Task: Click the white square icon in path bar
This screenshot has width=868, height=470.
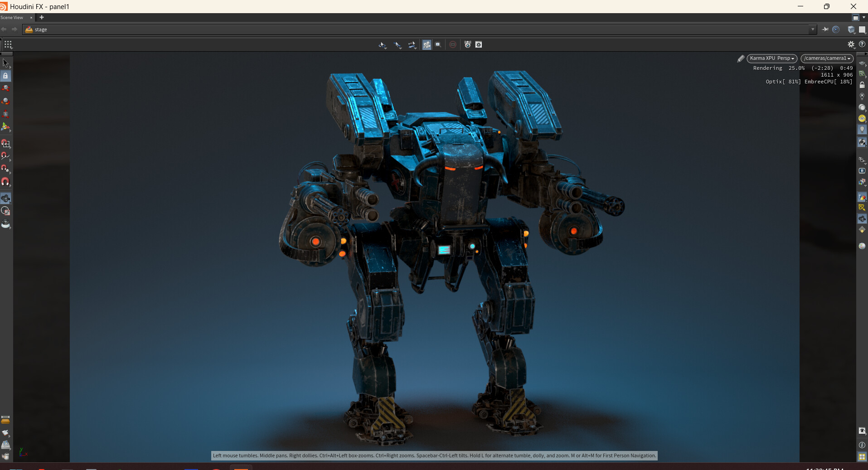Action: coord(862,29)
